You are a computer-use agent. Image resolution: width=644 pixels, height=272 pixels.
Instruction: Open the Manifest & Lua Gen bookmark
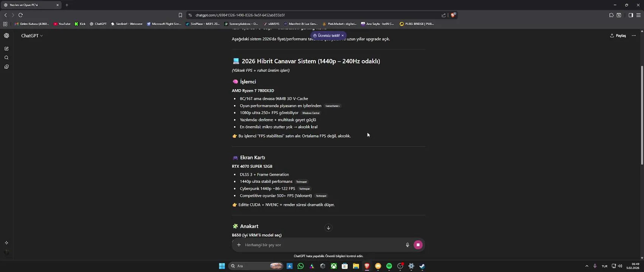[x=301, y=24]
